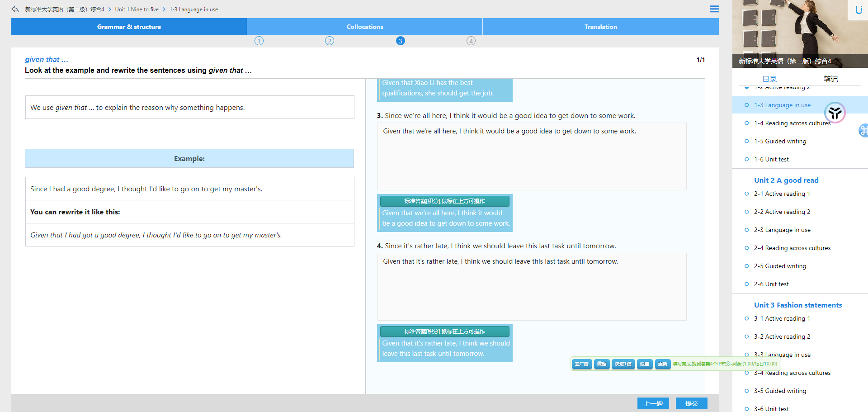Open 3-2 Active reading 2 lesson
The height and width of the screenshot is (412, 868).
[782, 336]
